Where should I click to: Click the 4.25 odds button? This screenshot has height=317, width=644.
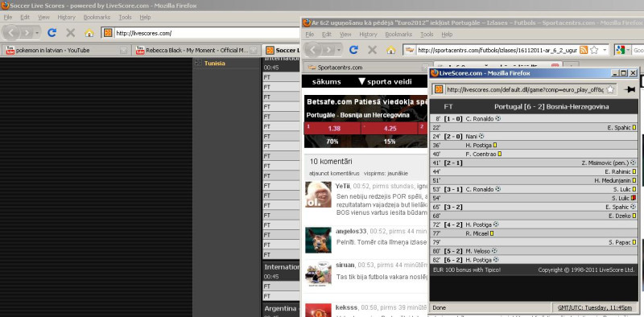tap(390, 128)
